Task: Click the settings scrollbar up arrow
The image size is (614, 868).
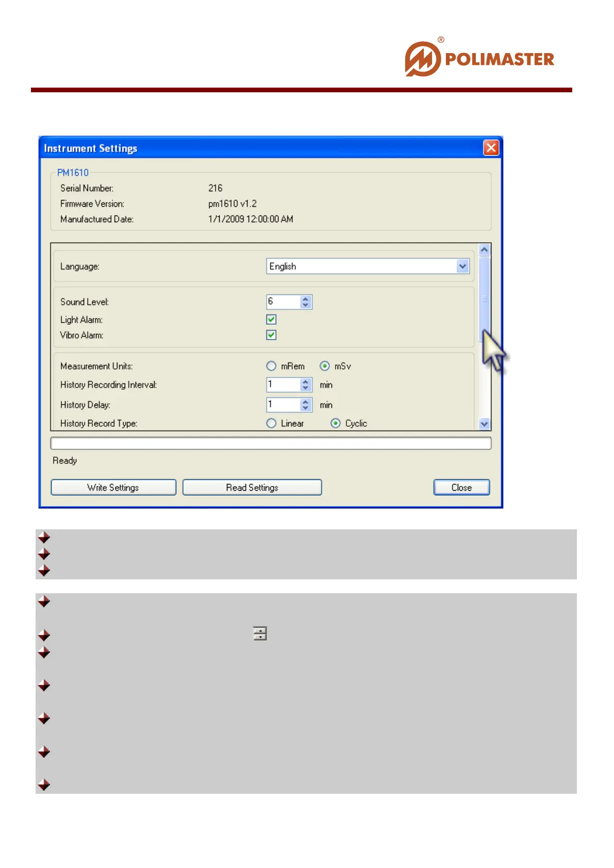Action: pos(484,250)
